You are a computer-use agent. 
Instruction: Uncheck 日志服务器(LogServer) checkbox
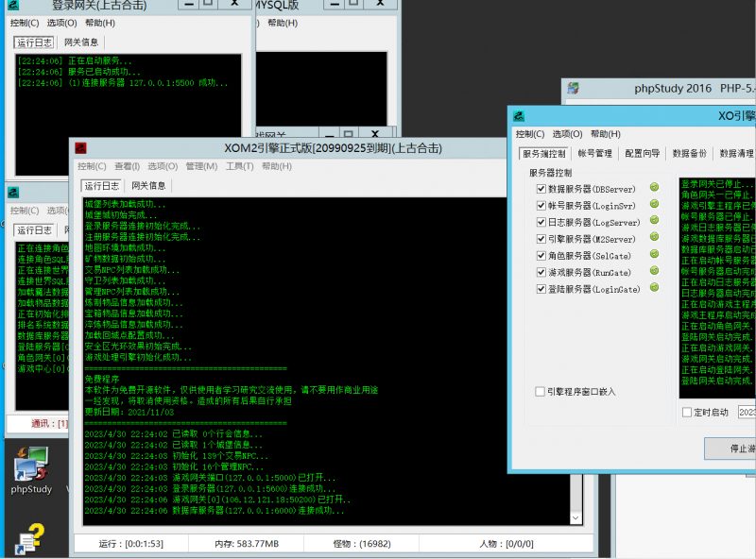point(540,221)
